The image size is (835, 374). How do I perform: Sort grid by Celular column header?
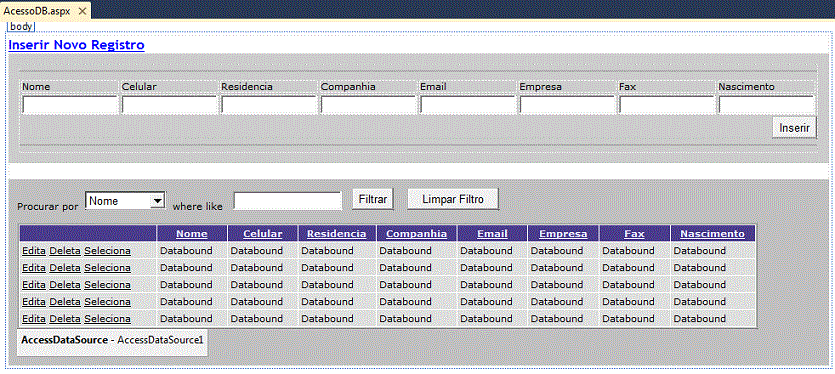coord(263,233)
